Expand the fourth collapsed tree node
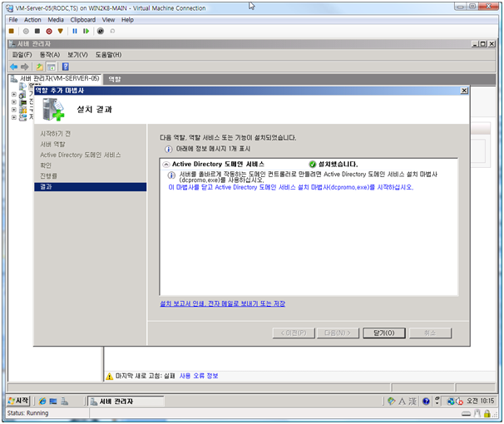This screenshot has width=504, height=424. coord(14,117)
